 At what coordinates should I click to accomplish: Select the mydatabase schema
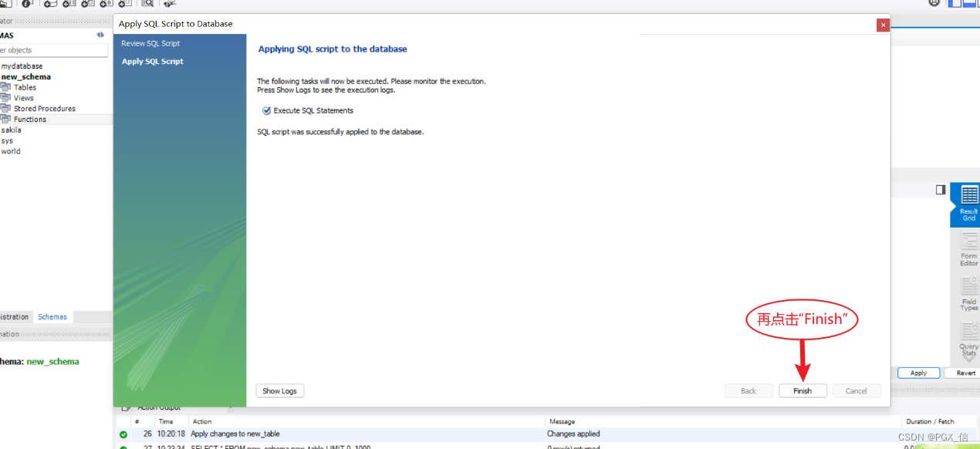tap(22, 66)
